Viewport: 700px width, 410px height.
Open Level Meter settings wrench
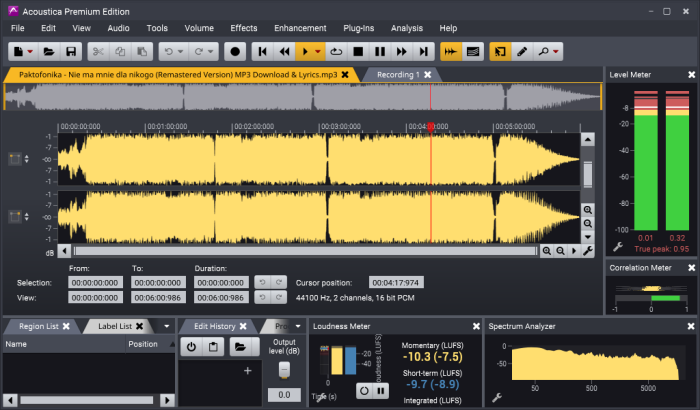[618, 247]
